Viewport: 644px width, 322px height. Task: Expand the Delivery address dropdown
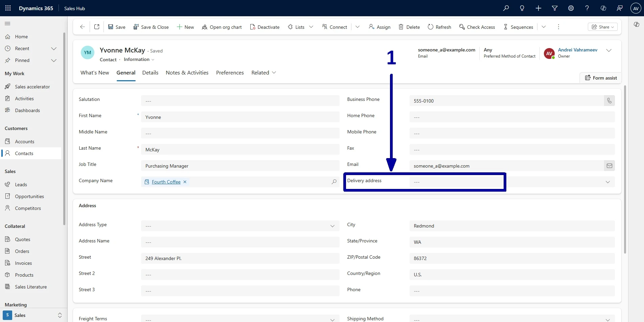[607, 182]
